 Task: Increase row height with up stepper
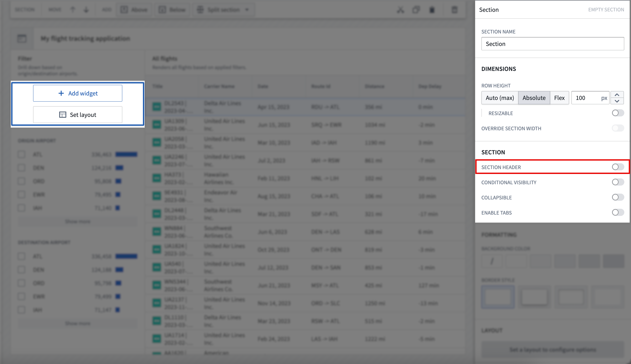coord(617,95)
